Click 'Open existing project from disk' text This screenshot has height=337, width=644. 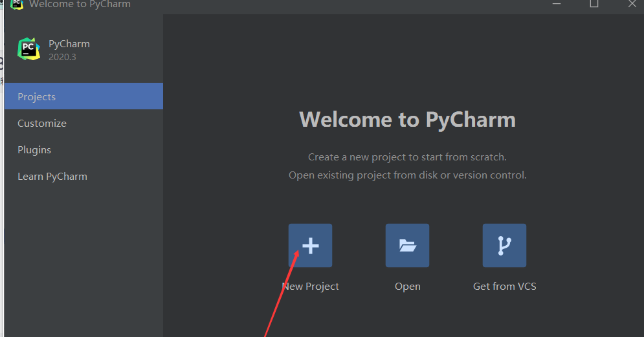point(407,175)
